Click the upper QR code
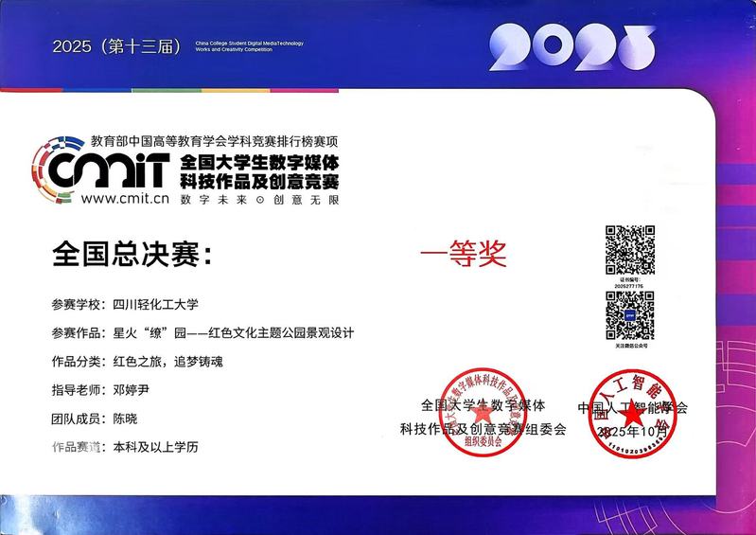 pos(629,249)
